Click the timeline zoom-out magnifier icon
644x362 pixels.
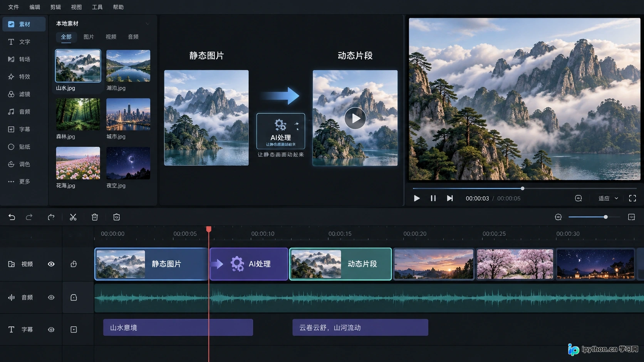(558, 217)
